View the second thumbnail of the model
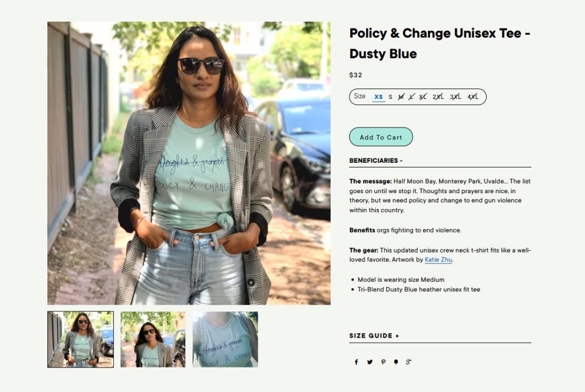Image resolution: width=585 pixels, height=392 pixels. [153, 339]
